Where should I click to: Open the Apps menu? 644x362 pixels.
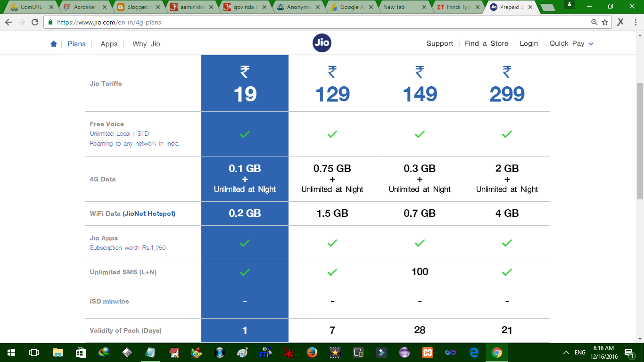click(109, 44)
